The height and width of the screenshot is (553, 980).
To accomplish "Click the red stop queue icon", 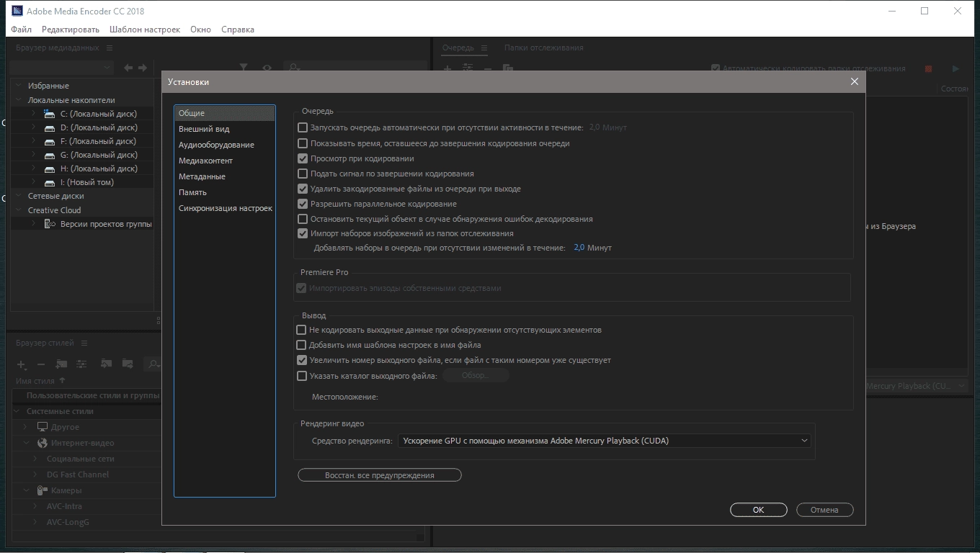I will [x=928, y=68].
